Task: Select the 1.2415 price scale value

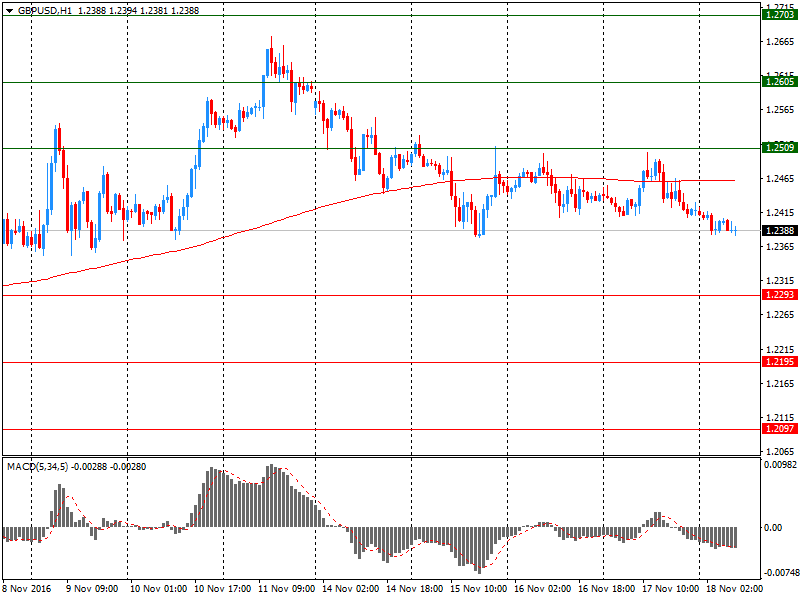Action: 781,213
